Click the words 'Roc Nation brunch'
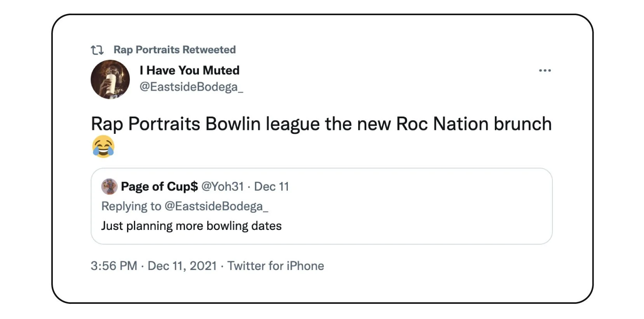The image size is (644, 319). pos(473,124)
